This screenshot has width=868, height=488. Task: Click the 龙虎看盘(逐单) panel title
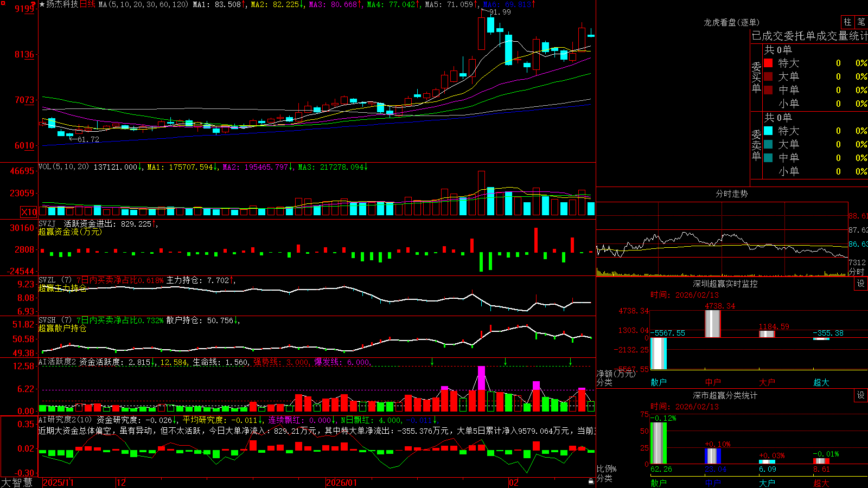point(732,22)
